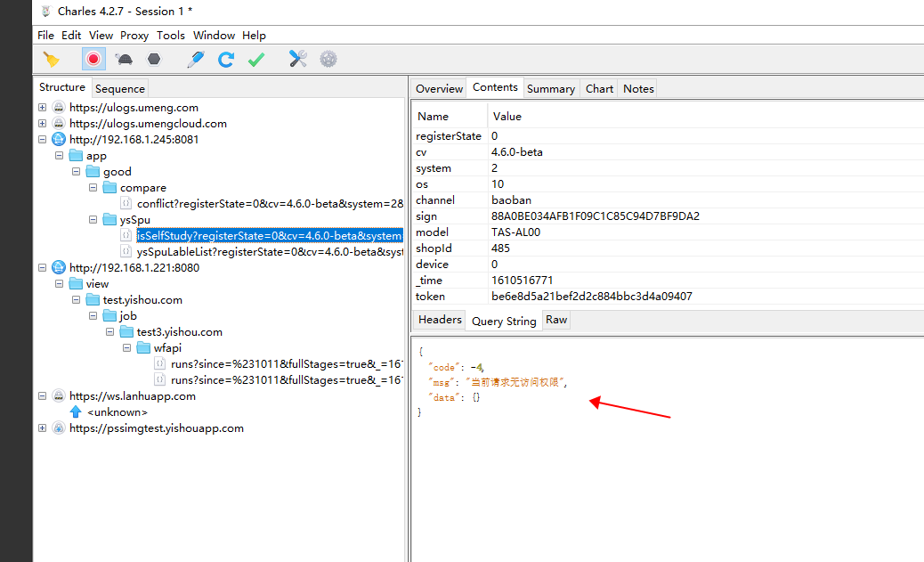Screen dimensions: 924x562
Task: Open the Help menu
Action: [254, 36]
